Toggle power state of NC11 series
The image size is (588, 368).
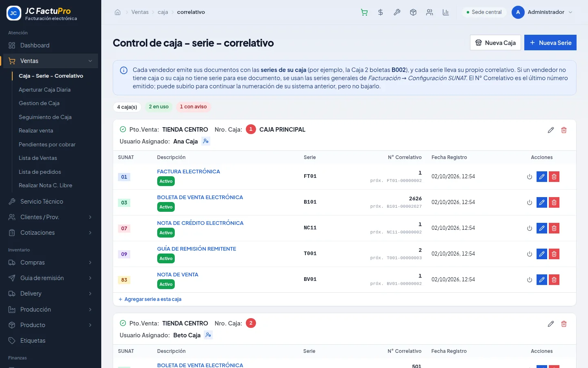point(530,228)
